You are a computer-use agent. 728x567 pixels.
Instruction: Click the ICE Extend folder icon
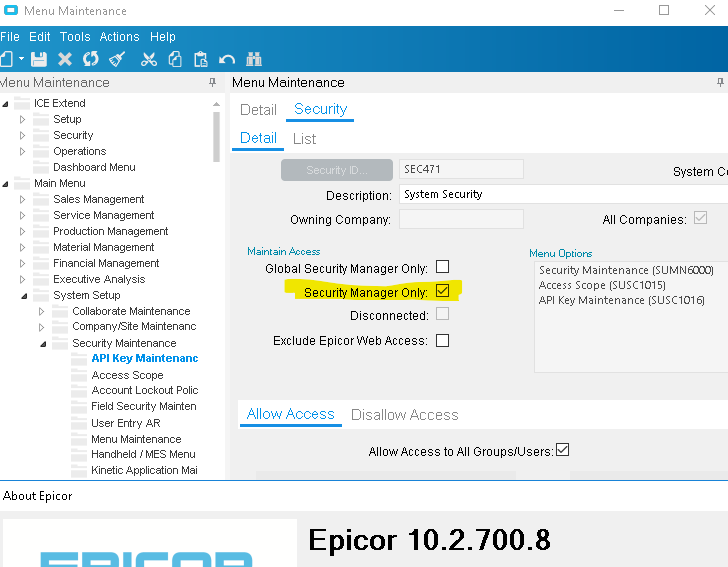coord(22,103)
